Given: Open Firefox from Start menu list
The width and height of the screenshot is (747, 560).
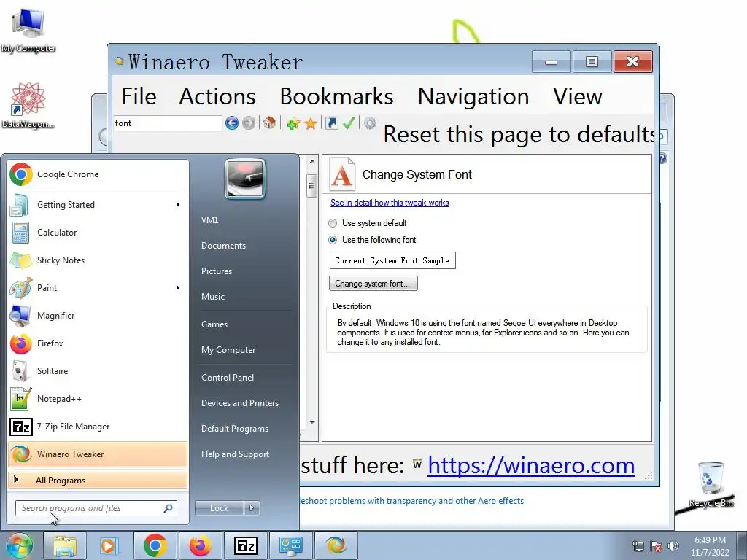Looking at the screenshot, I should (x=98, y=343).
